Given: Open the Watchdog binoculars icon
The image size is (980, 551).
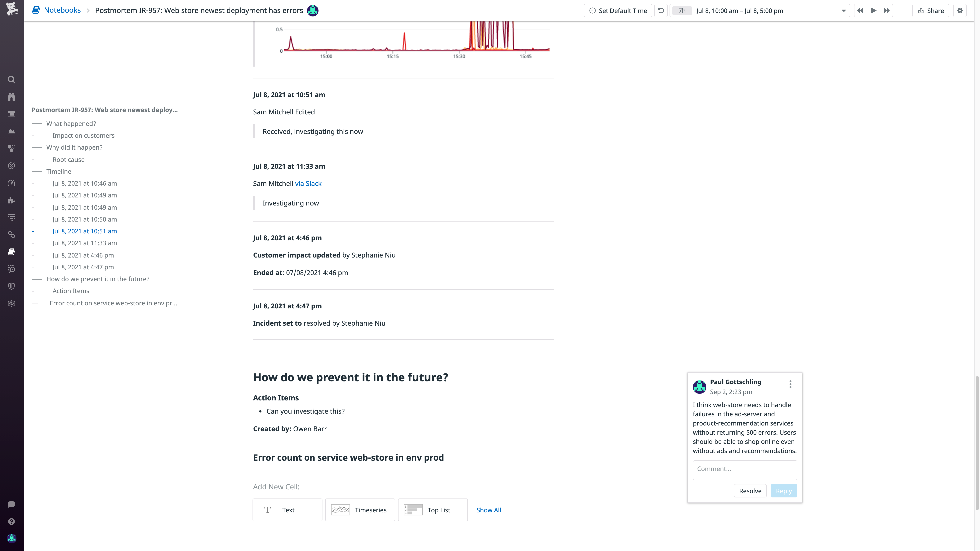Looking at the screenshot, I should (x=11, y=97).
